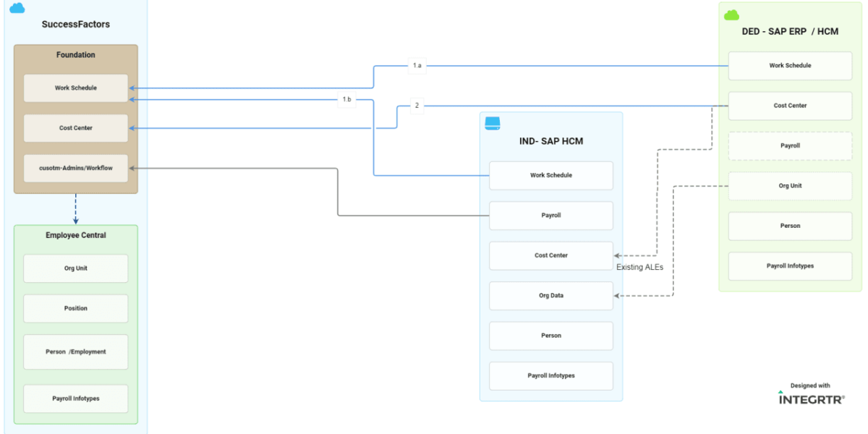This screenshot has height=434, width=868.
Task: Click the cusotm-Admins/Workflow box
Action: tap(76, 168)
